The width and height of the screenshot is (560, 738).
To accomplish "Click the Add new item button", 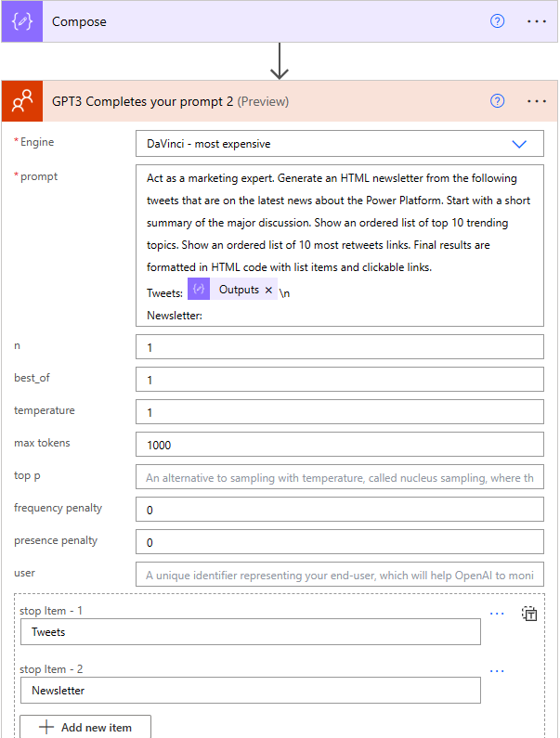I will point(85,727).
